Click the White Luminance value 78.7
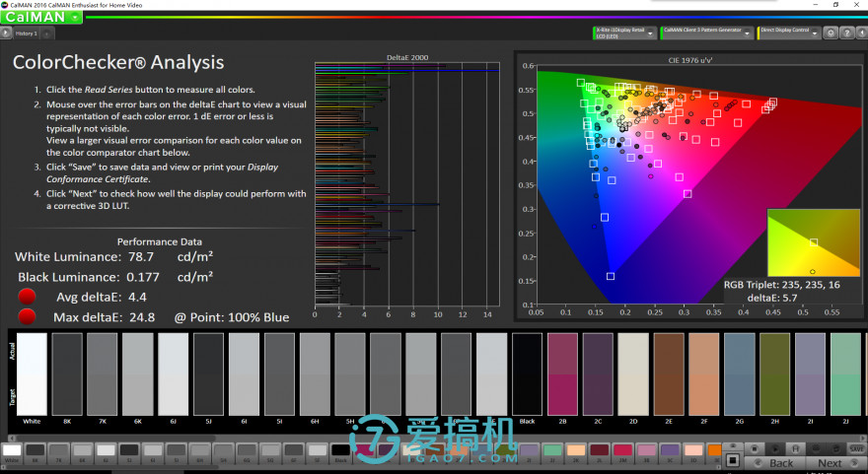Image resolution: width=868 pixels, height=474 pixels. pyautogui.click(x=141, y=256)
